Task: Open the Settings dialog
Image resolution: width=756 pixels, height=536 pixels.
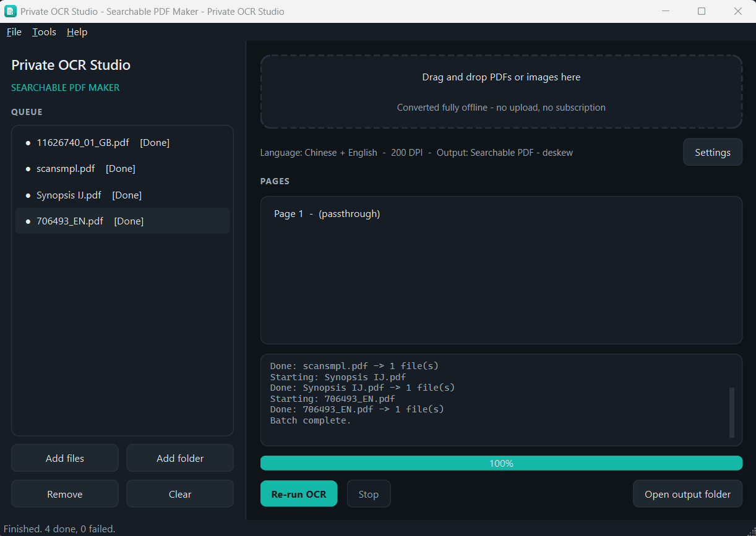Action: point(713,152)
